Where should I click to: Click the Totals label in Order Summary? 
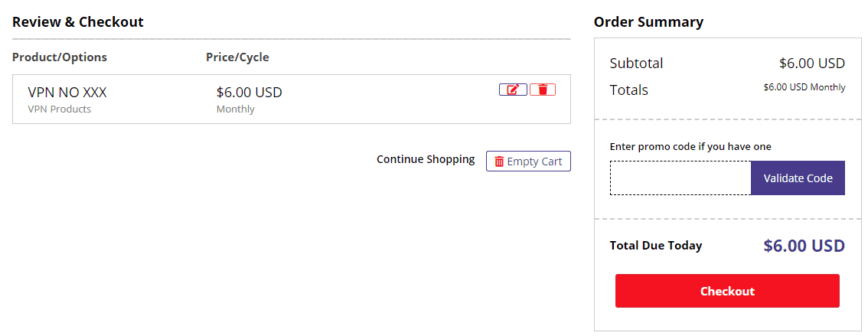(629, 90)
